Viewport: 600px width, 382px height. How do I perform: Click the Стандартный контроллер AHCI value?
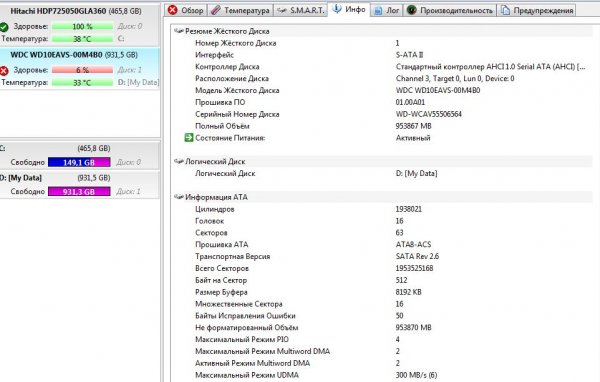pyautogui.click(x=490, y=67)
